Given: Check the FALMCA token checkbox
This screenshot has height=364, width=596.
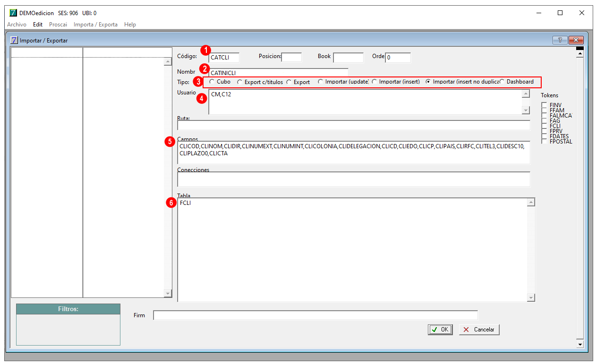Looking at the screenshot, I should pyautogui.click(x=545, y=115).
